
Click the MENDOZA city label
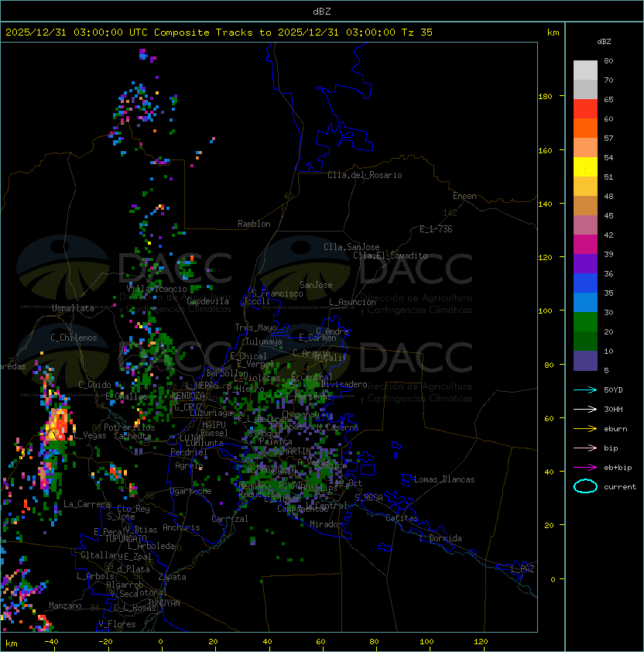point(188,395)
